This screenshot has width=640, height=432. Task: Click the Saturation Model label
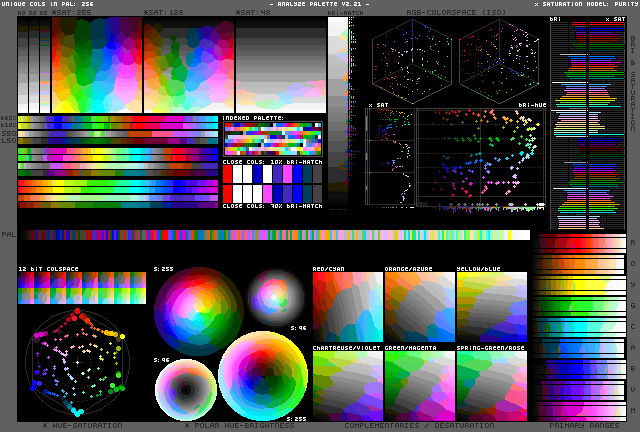577,5
